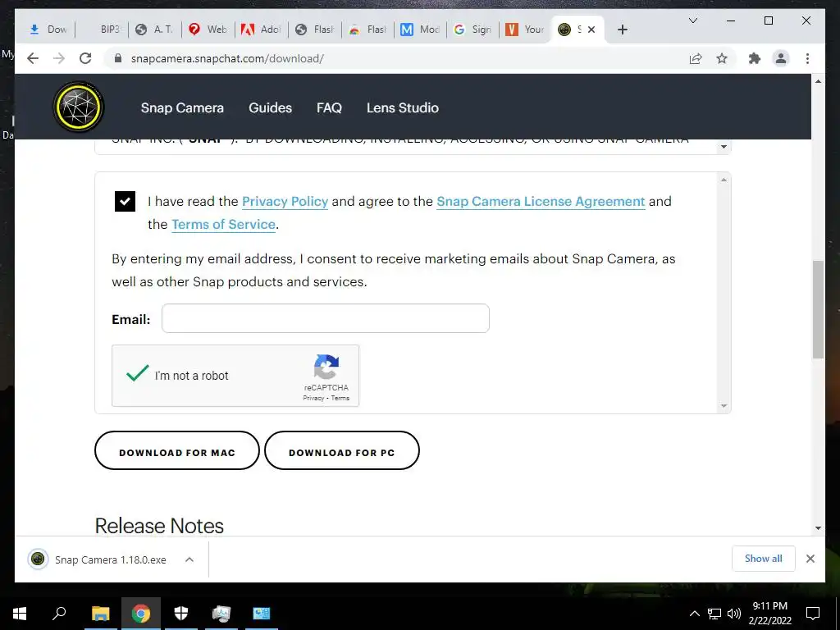Screen dimensions: 840x630
Task: Click Download for Mac button
Action: point(177,450)
